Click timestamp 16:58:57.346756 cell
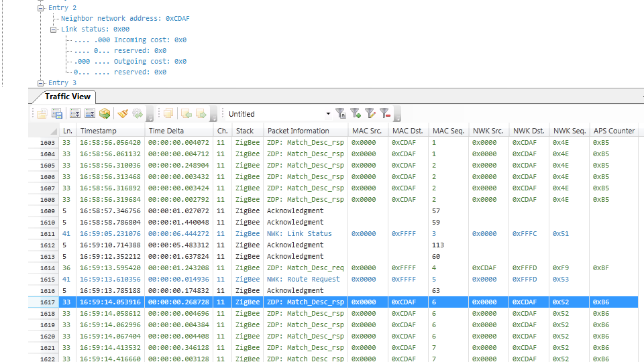 pos(110,211)
